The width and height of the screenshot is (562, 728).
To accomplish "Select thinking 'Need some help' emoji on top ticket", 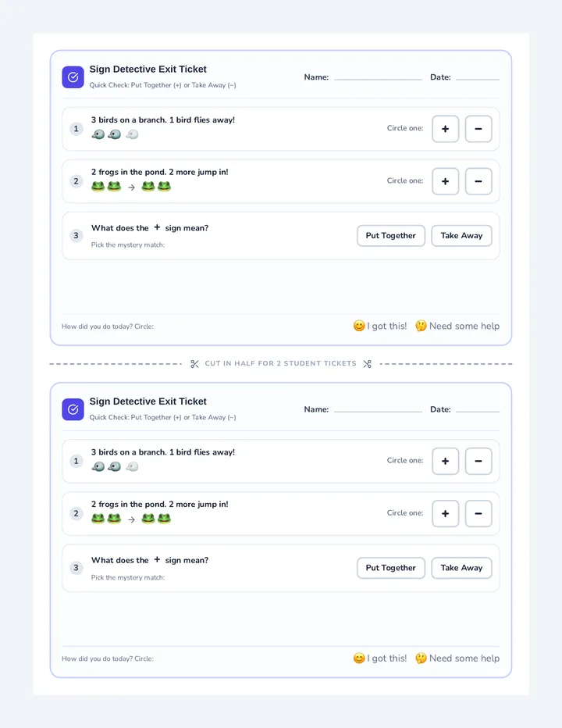I will click(x=421, y=326).
